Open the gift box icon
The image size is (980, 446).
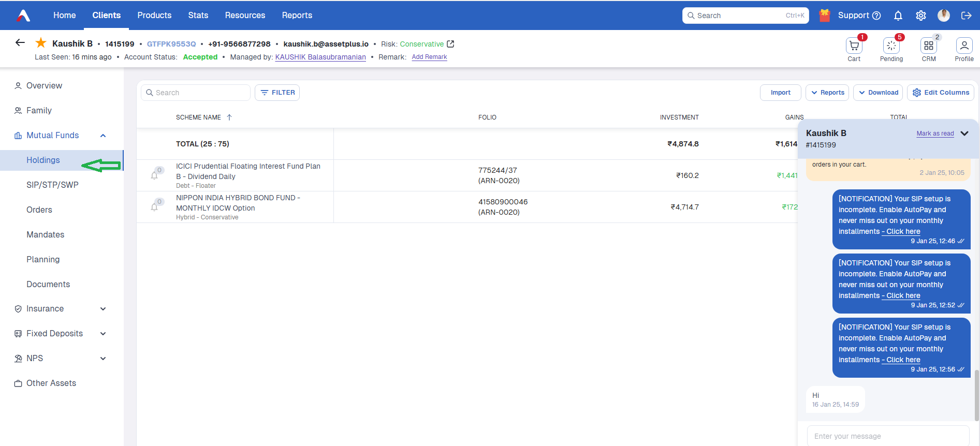tap(825, 16)
